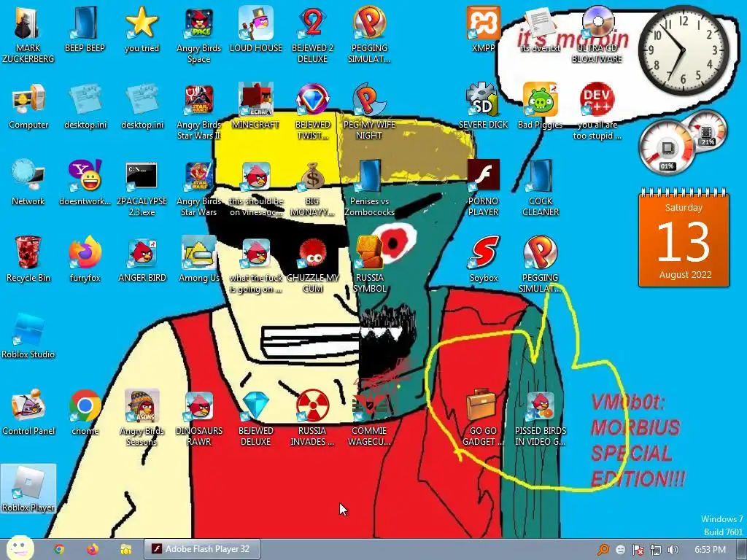This screenshot has height=560, width=747.
Task: Open the Yahoo 'doesntwork...' shortcut
Action: [85, 183]
